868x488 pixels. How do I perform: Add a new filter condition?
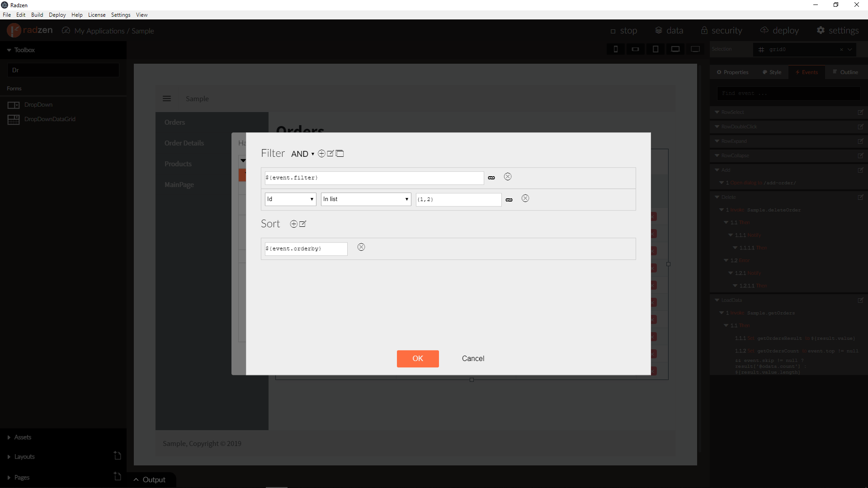pyautogui.click(x=321, y=154)
